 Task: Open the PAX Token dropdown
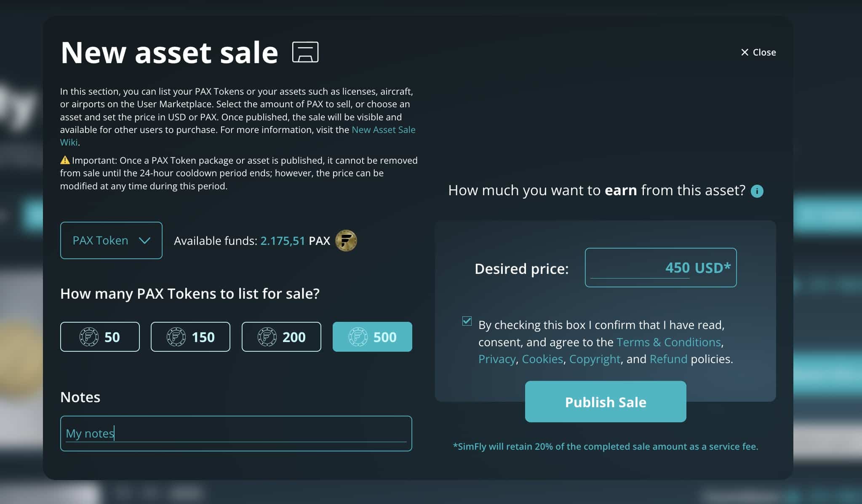point(111,240)
